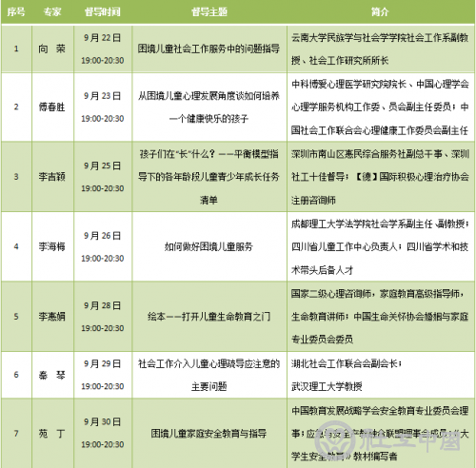
Task: Click topic 困境儿童社会工作服务中的问题指导
Action: click(208, 49)
